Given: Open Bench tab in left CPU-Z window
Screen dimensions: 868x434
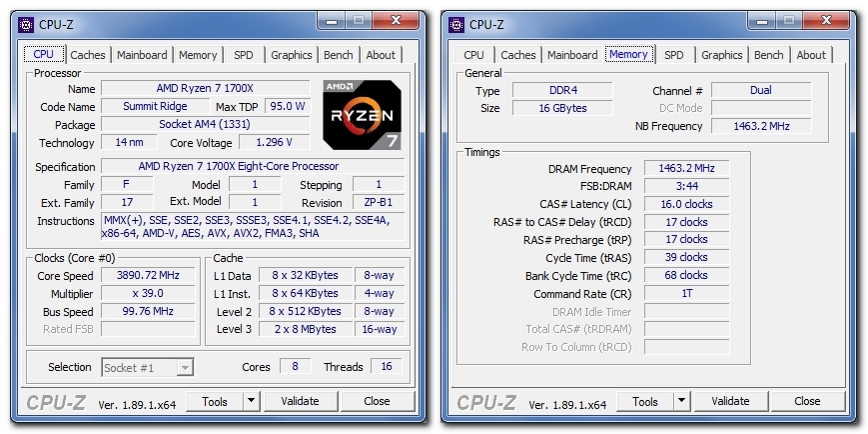Looking at the screenshot, I should [x=339, y=55].
